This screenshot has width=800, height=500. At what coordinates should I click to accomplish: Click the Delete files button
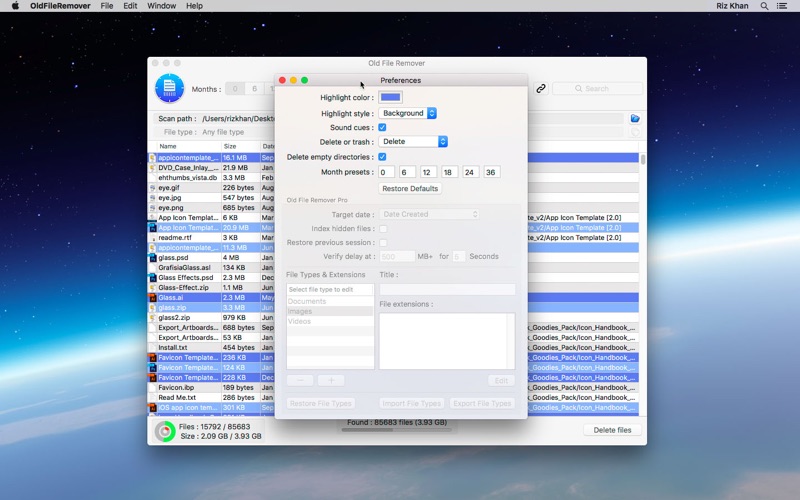[x=612, y=430]
